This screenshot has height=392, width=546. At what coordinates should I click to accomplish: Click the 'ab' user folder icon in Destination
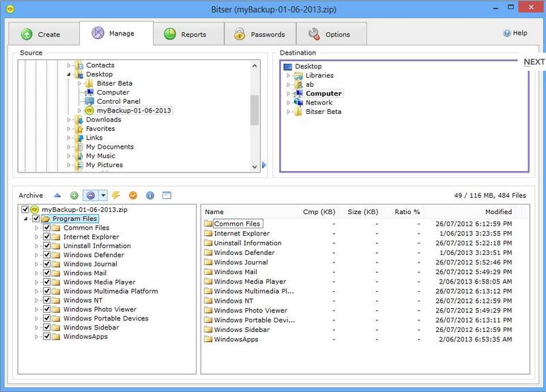pos(298,84)
